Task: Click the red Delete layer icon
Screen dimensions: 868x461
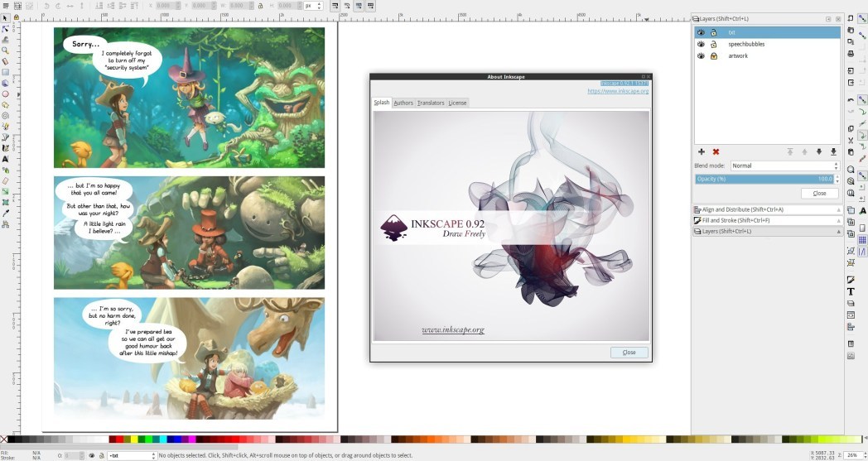Action: click(x=716, y=151)
